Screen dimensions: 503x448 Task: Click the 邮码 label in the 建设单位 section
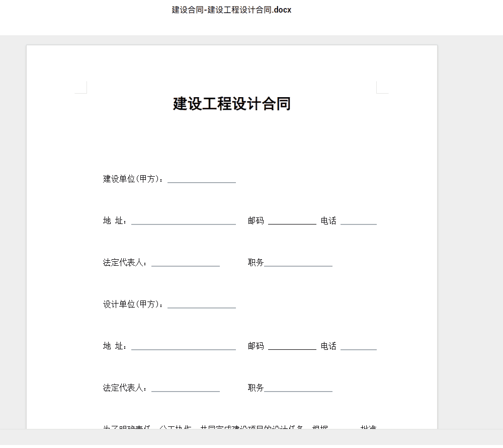point(256,220)
